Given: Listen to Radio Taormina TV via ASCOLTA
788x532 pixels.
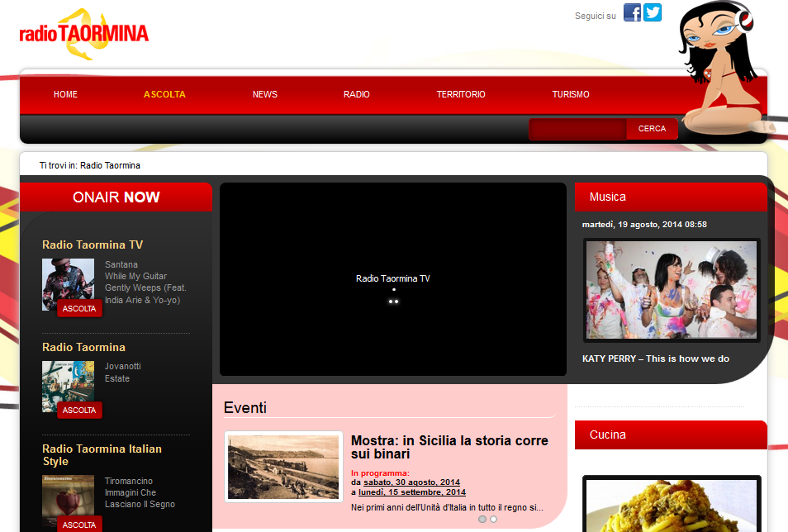Looking at the screenshot, I should (79, 308).
